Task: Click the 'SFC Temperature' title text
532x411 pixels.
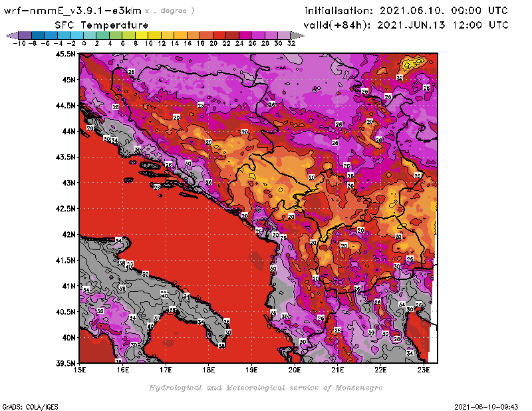Action: point(102,25)
